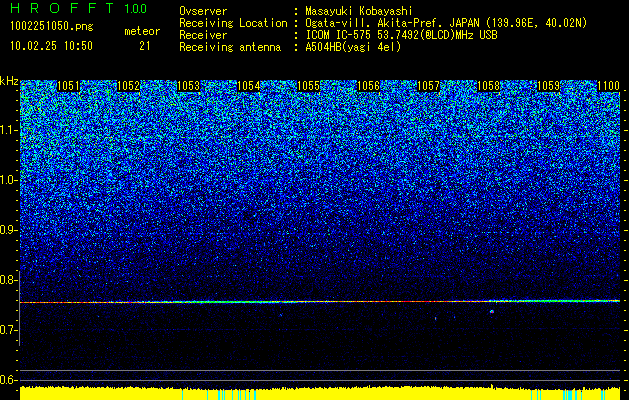Click the kHz axis unit label
This screenshot has height=400, width=629.
(x=9, y=81)
